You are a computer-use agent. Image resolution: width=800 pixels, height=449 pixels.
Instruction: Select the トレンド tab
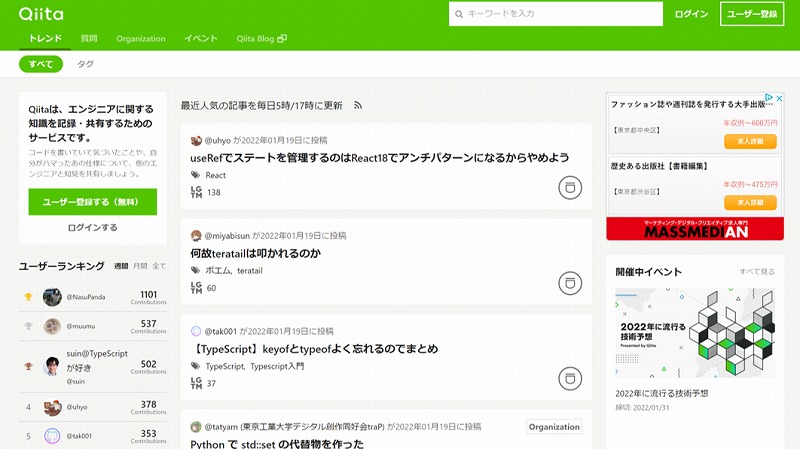tap(45, 38)
